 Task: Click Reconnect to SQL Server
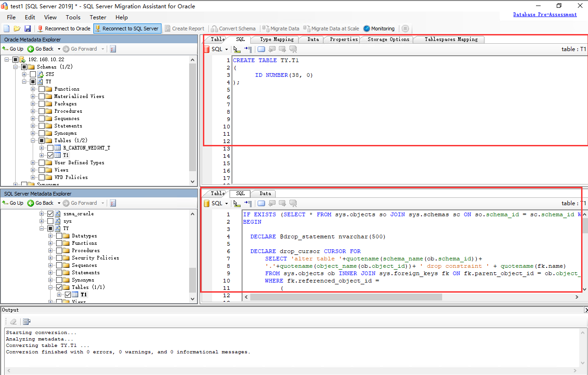point(127,29)
